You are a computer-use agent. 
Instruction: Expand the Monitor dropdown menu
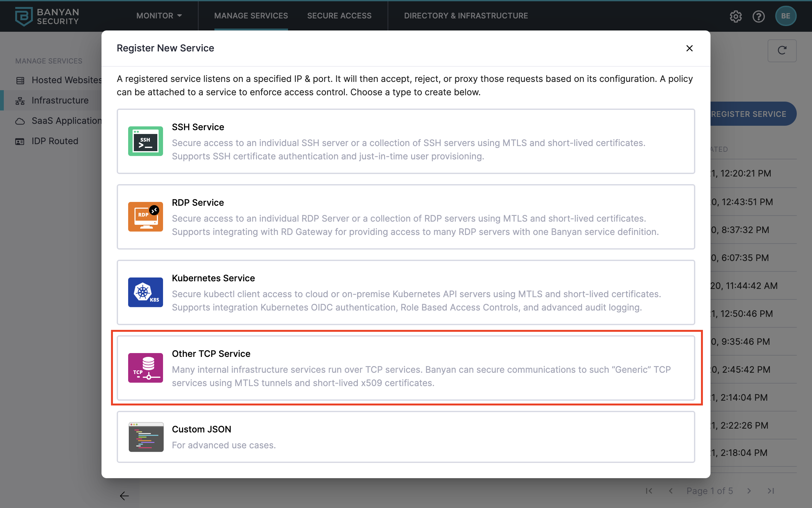click(159, 16)
